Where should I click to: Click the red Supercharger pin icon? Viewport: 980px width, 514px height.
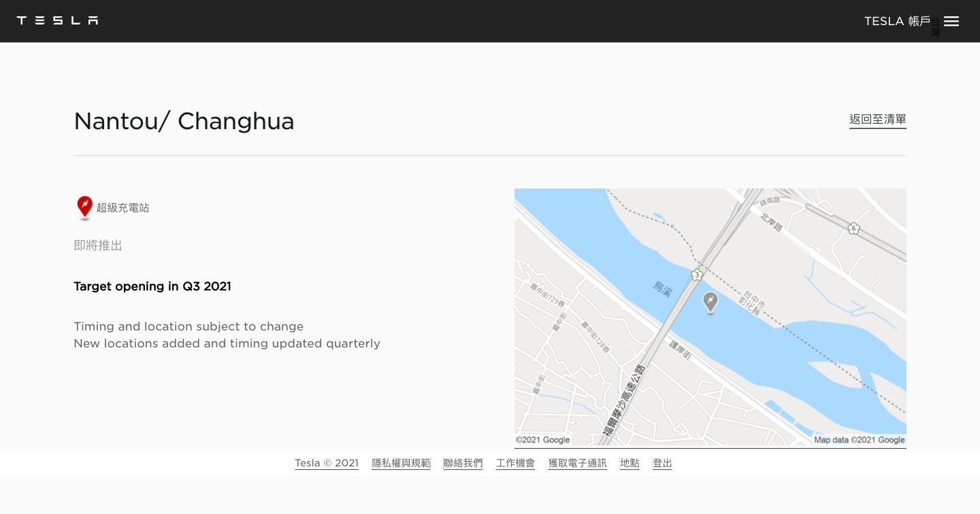point(84,208)
